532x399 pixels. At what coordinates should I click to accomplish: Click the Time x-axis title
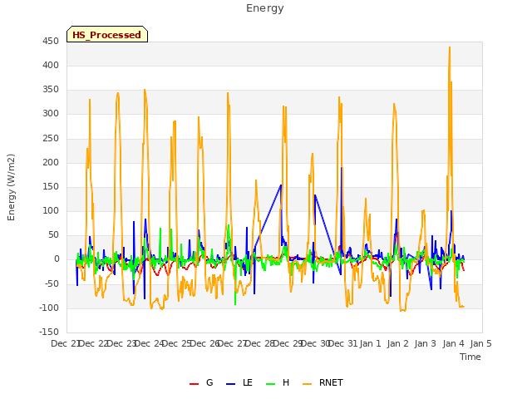pyautogui.click(x=470, y=357)
